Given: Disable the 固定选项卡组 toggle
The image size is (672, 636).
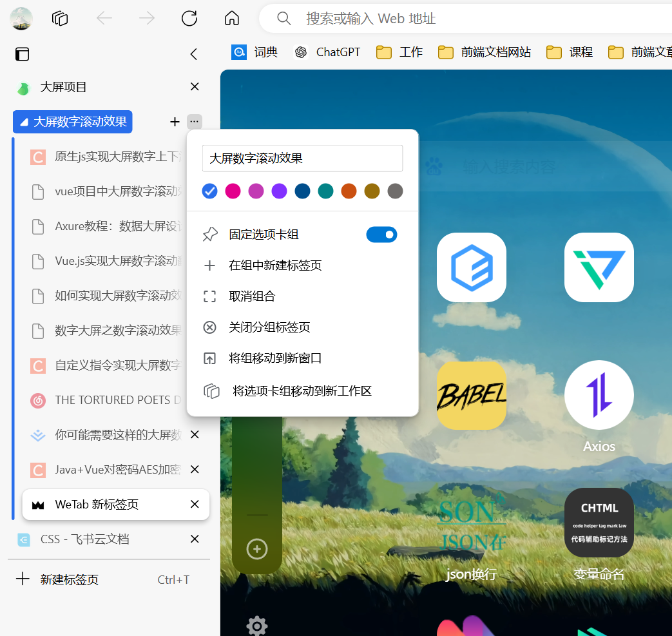Looking at the screenshot, I should click(381, 234).
